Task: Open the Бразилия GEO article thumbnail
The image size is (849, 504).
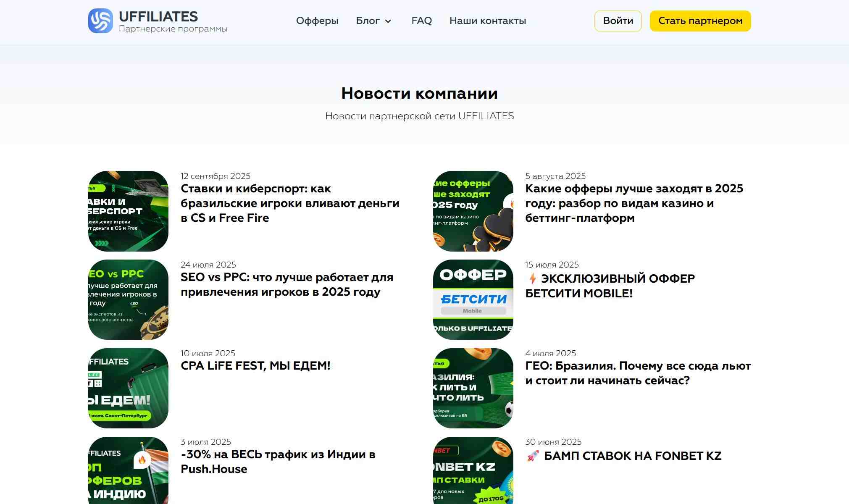Action: click(x=473, y=388)
